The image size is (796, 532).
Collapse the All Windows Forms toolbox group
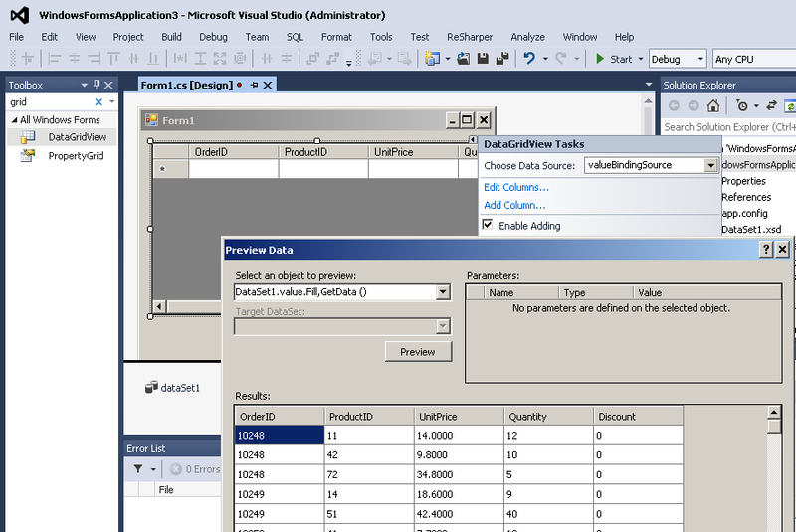[x=14, y=120]
